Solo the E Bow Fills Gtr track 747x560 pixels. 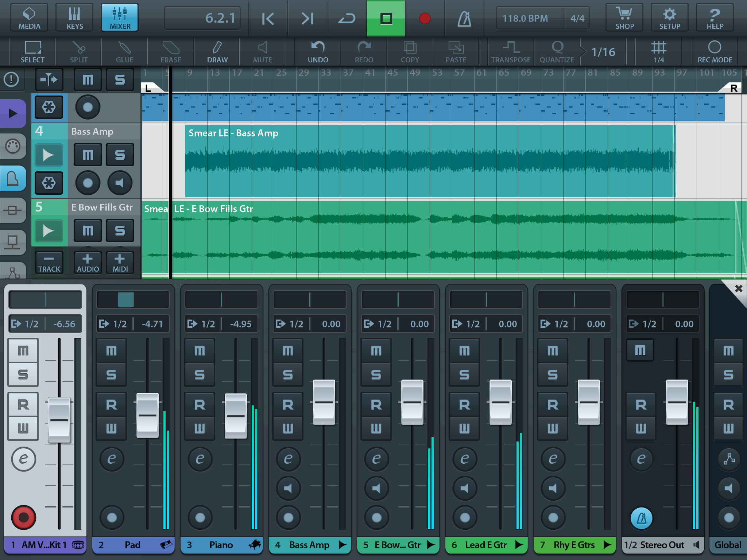tap(120, 231)
